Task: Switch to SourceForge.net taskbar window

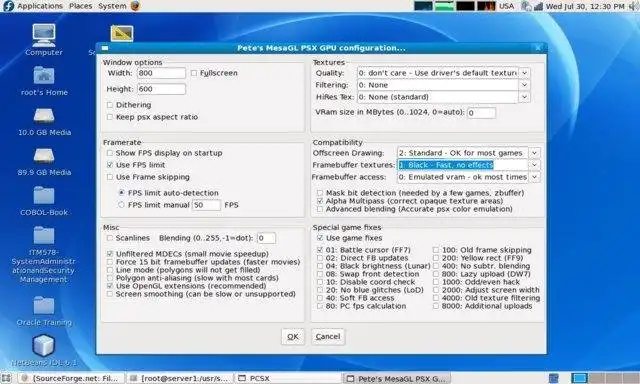Action: pyautogui.click(x=70, y=378)
